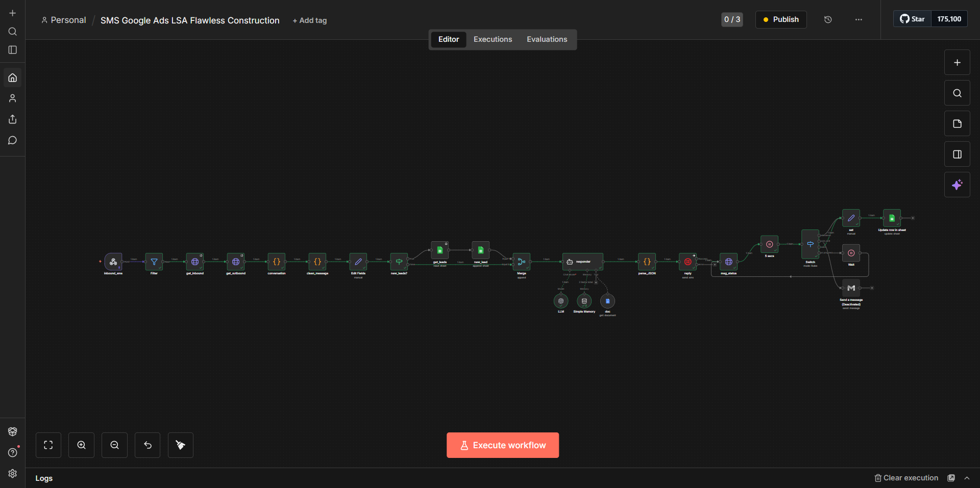This screenshot has width=980, height=488.
Task: Select the Filter node on the canvas
Action: pyautogui.click(x=154, y=262)
